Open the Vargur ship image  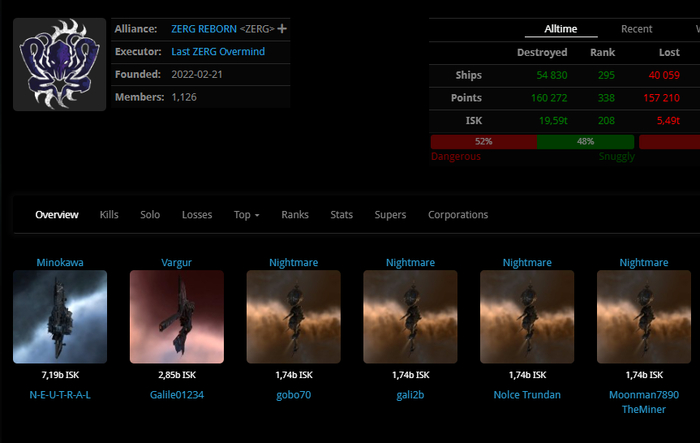pyautogui.click(x=177, y=317)
